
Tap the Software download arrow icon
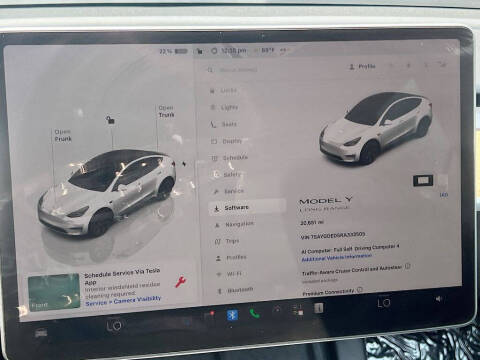[x=217, y=209]
